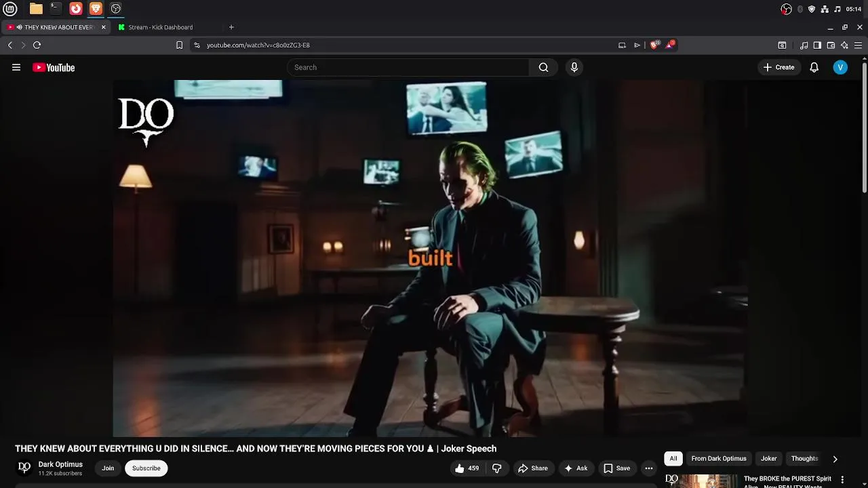Screen dimensions: 868x488
Task: Close the YouTube video tab
Action: tap(104, 27)
